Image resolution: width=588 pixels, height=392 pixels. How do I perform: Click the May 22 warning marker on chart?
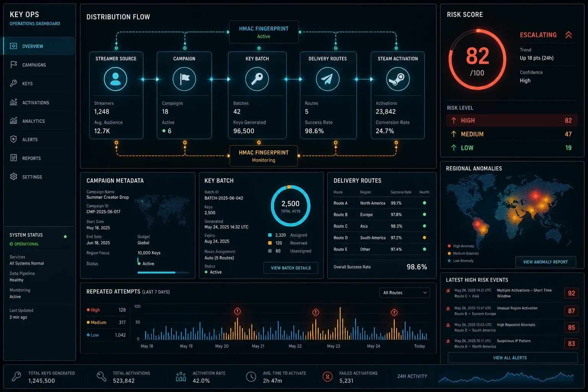pyautogui.click(x=316, y=312)
